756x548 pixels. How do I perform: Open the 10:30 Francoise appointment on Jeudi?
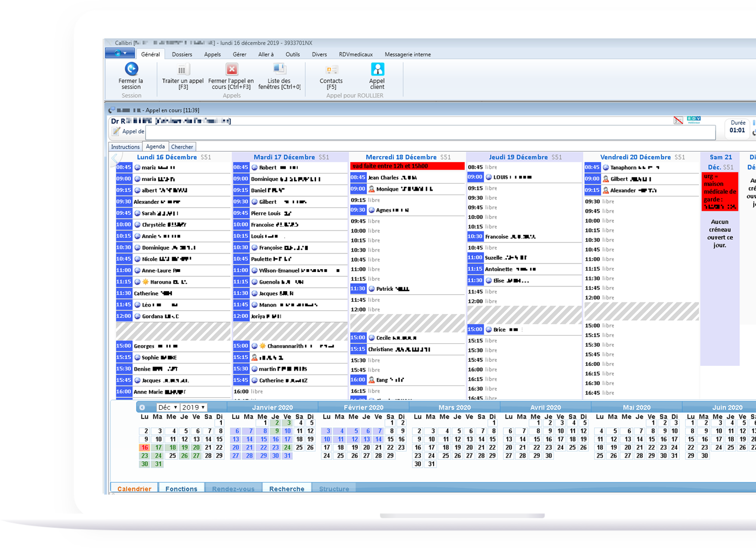click(524, 237)
